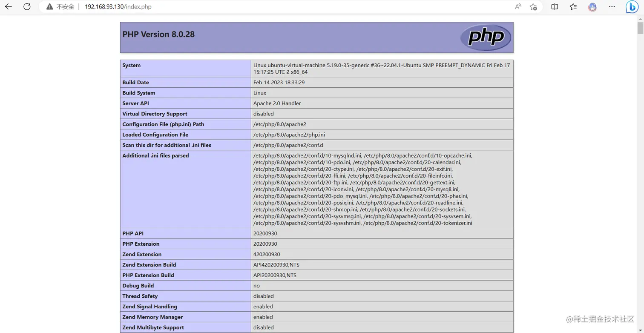This screenshot has width=644, height=333.
Task: Open split screen view icon
Action: pyautogui.click(x=555, y=7)
